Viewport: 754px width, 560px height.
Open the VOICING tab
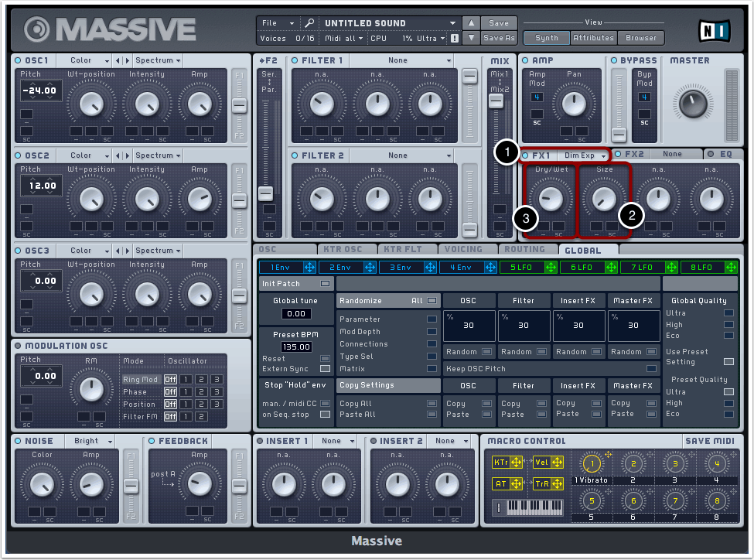point(465,250)
